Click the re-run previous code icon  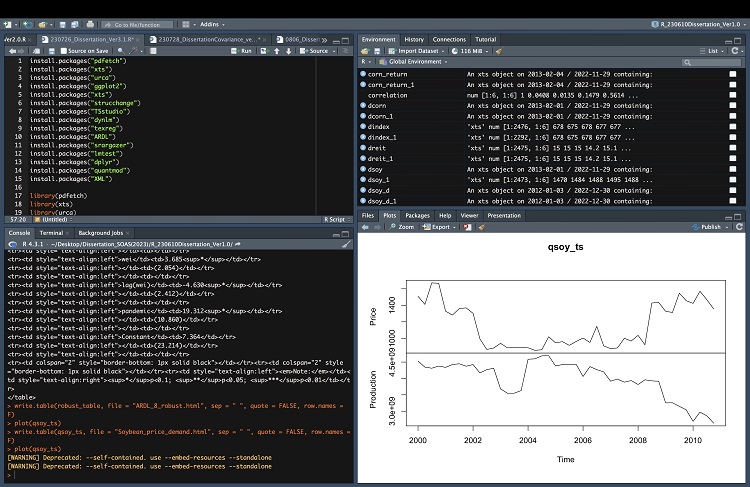click(263, 50)
